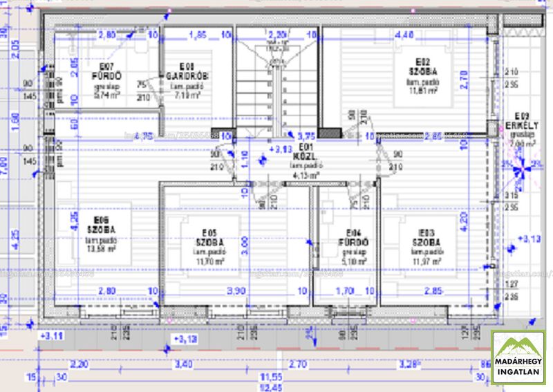Click the 11,55 overall width dimension

coord(270,377)
